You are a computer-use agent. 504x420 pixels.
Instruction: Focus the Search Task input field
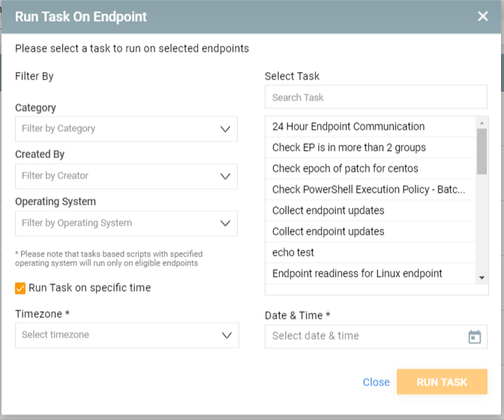tap(376, 97)
